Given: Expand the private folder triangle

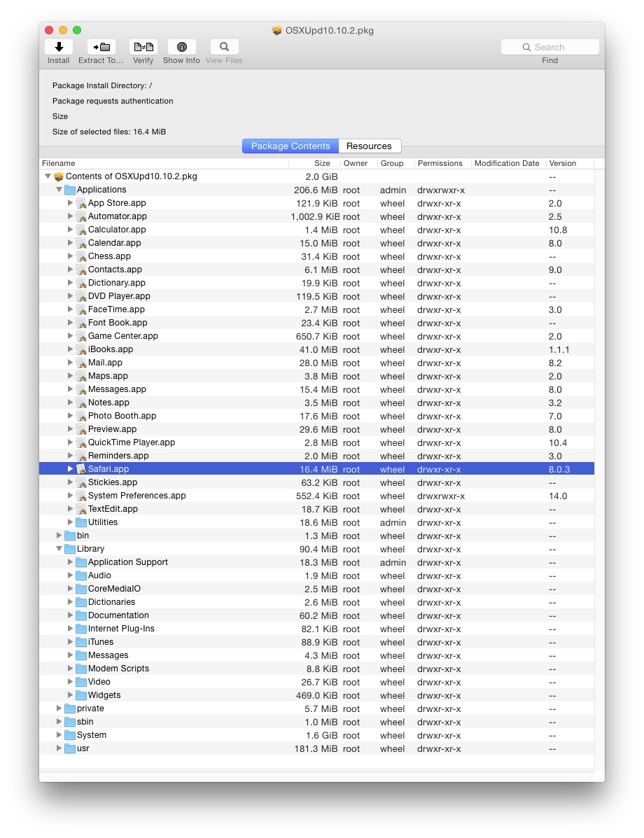Looking at the screenshot, I should [x=59, y=708].
